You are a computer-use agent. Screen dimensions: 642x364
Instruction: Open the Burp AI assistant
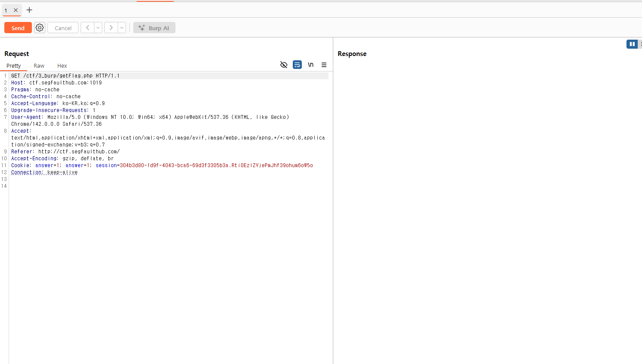[x=154, y=28]
